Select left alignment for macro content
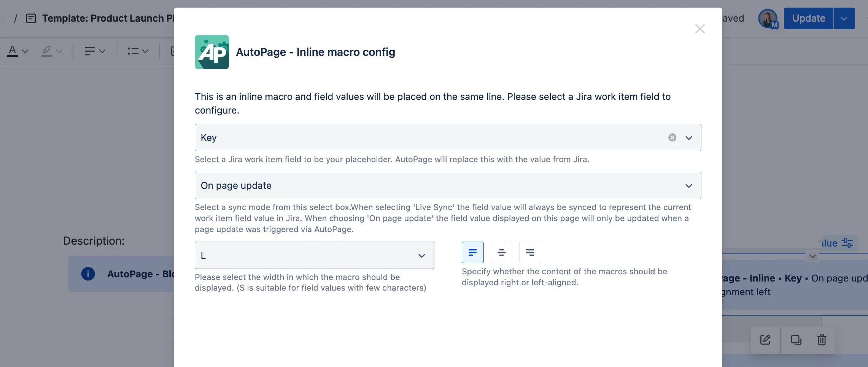 (x=472, y=252)
